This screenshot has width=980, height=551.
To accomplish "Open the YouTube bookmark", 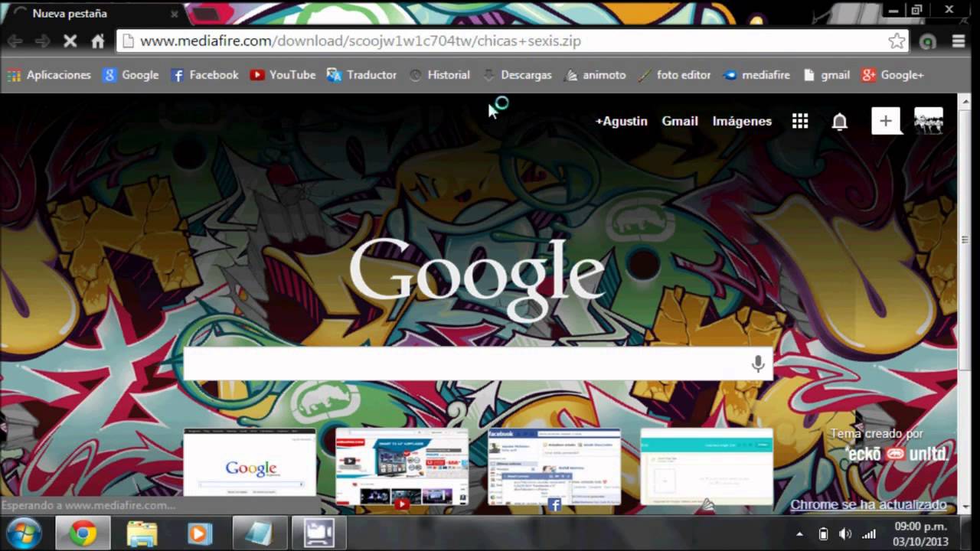I will pyautogui.click(x=283, y=75).
